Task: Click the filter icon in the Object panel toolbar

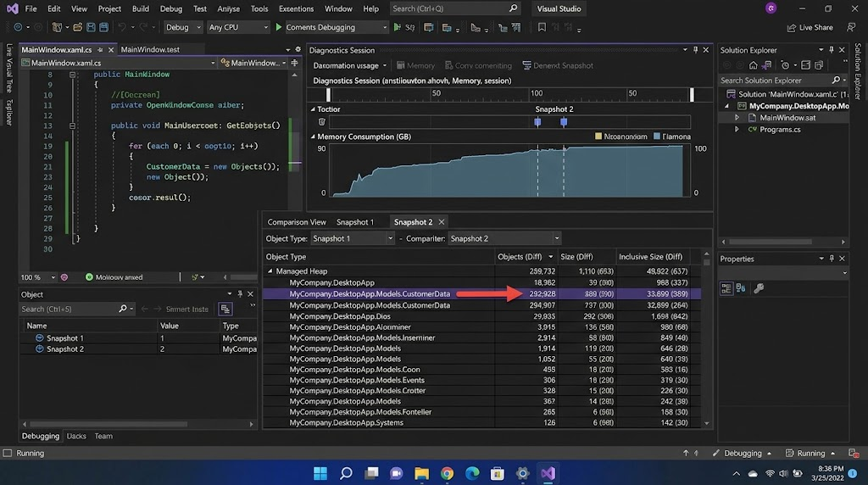Action: click(225, 309)
